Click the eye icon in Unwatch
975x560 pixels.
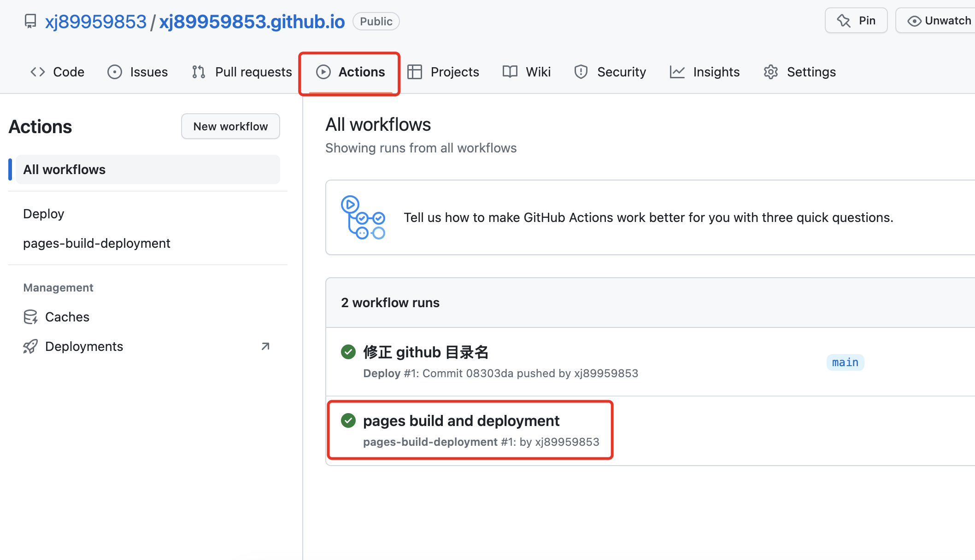[x=914, y=21]
